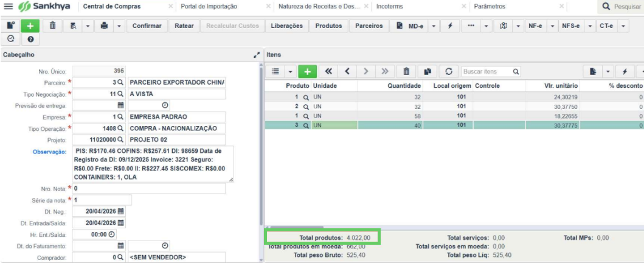Click the Itens grid horizontal scrollbar
The height and width of the screenshot is (263, 644).
(296, 227)
